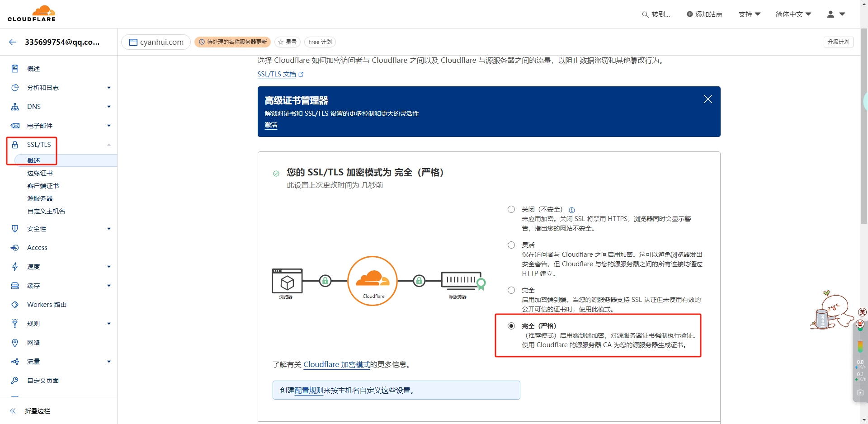Click the cyanhui.com domain button
This screenshot has height=424, width=868.
coord(156,42)
